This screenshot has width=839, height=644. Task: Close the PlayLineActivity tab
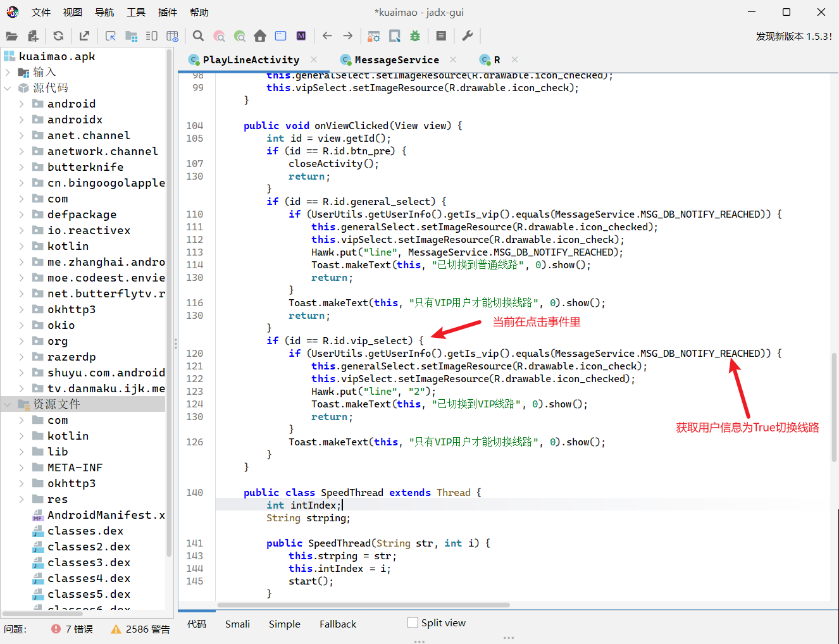tap(314, 59)
